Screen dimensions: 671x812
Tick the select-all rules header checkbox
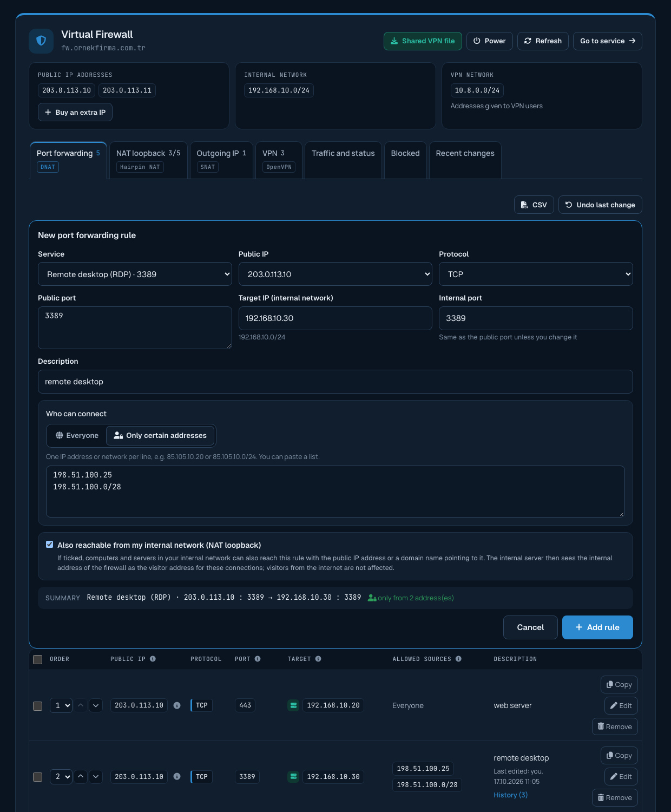pyautogui.click(x=38, y=659)
